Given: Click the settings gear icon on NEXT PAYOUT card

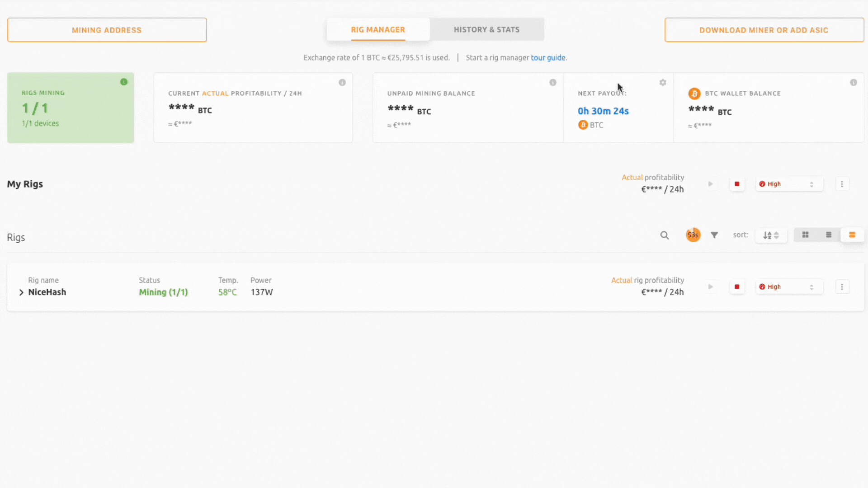Looking at the screenshot, I should click(663, 83).
